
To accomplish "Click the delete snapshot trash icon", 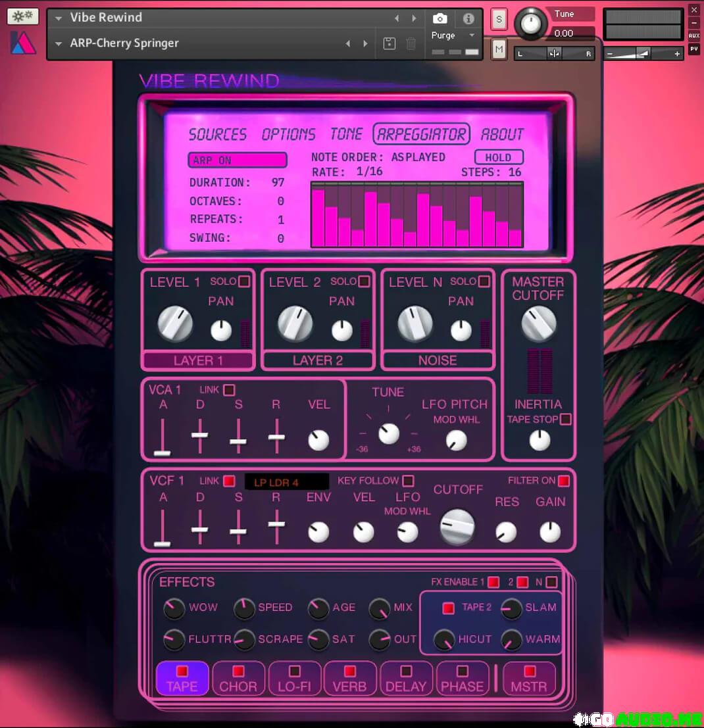I will (x=411, y=43).
